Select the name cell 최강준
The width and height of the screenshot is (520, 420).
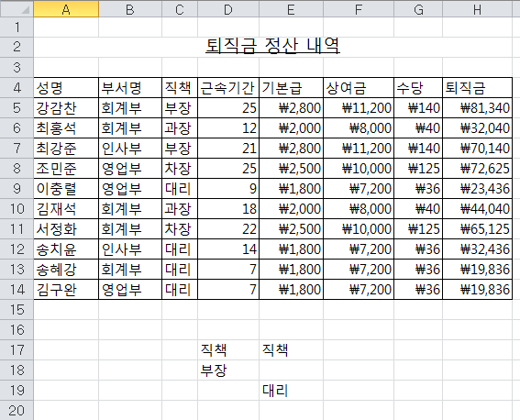point(66,149)
